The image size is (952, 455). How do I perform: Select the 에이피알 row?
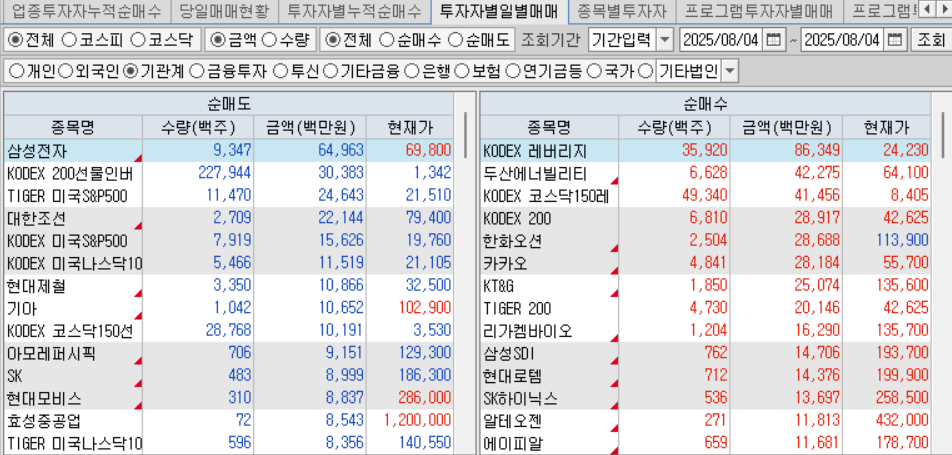click(x=706, y=443)
